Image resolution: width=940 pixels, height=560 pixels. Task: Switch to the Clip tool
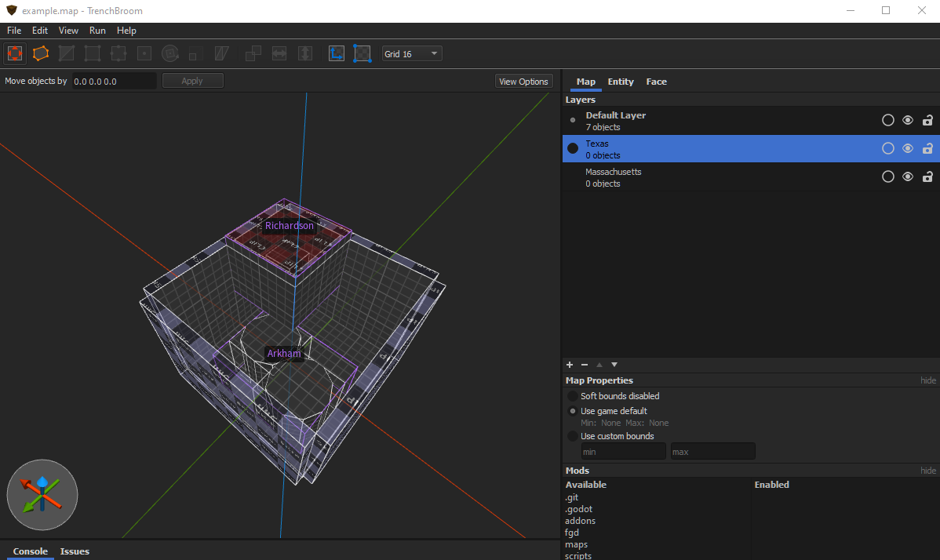pyautogui.click(x=67, y=53)
